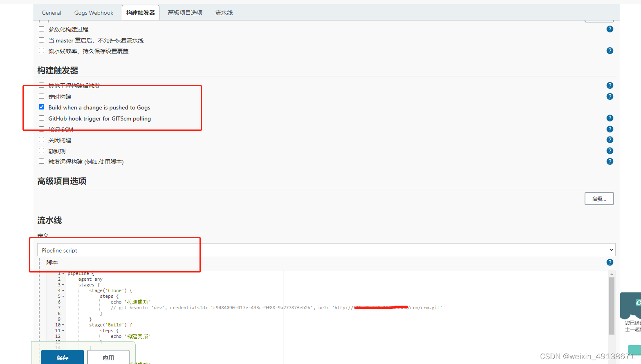Click the echo '构建完成' code line
The height and width of the screenshot is (364, 641).
[x=131, y=336]
